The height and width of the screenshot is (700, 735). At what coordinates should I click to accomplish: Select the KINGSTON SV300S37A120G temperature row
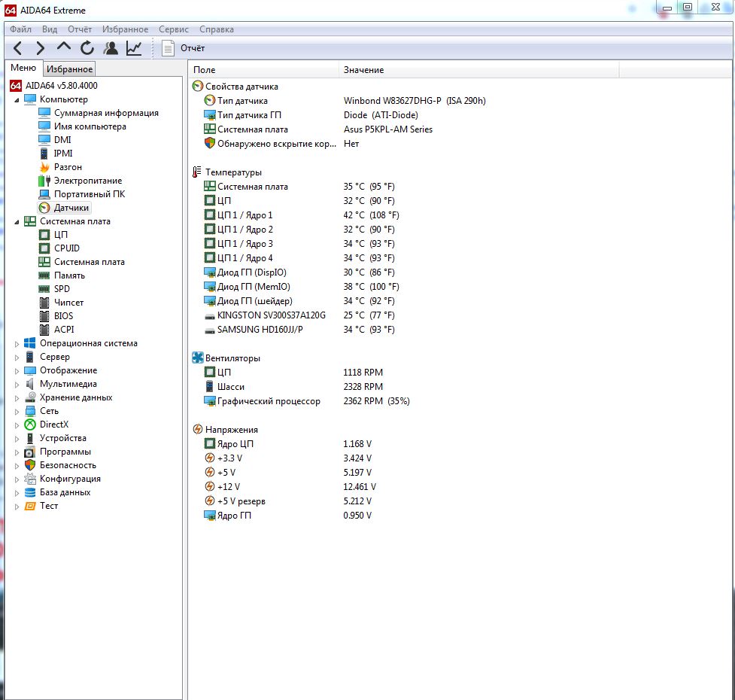[299, 315]
